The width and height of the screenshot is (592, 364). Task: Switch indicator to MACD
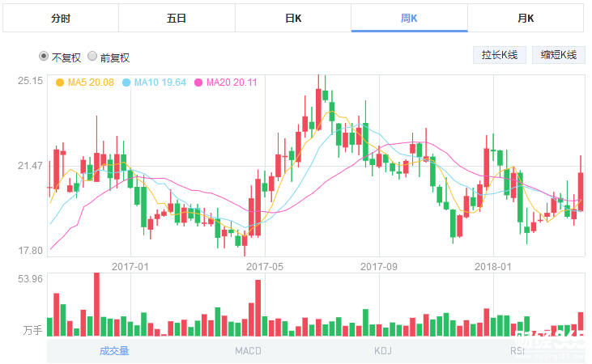coord(249,350)
